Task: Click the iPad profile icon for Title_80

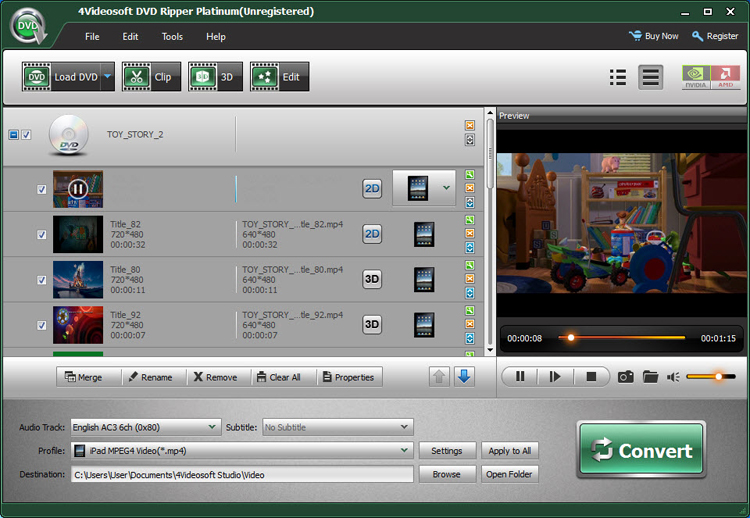Action: coord(424,279)
